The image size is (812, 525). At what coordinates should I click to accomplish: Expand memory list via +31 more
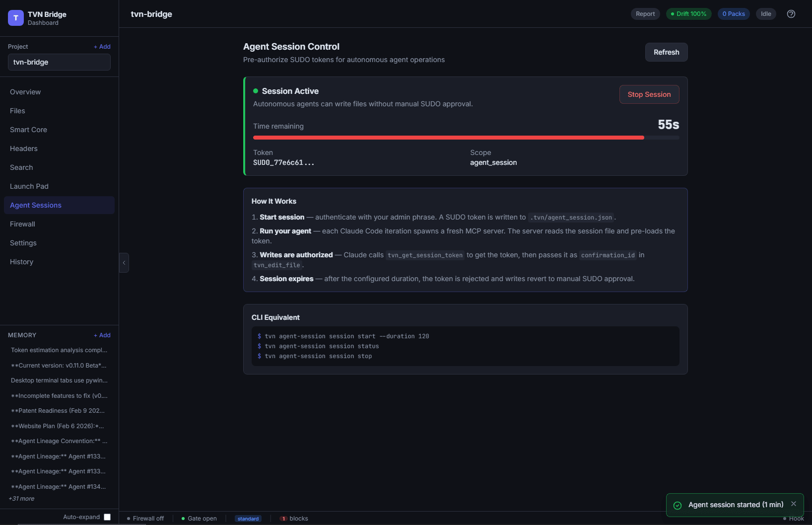pos(21,498)
